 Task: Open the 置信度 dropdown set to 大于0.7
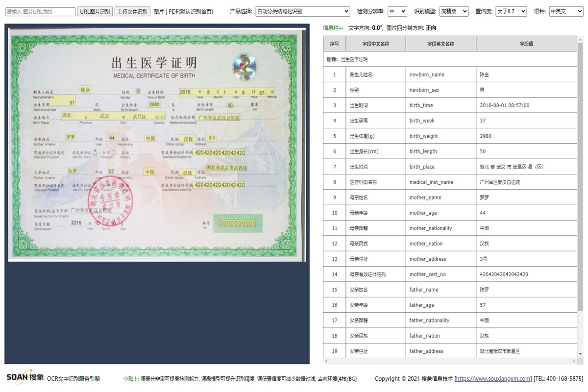click(511, 11)
